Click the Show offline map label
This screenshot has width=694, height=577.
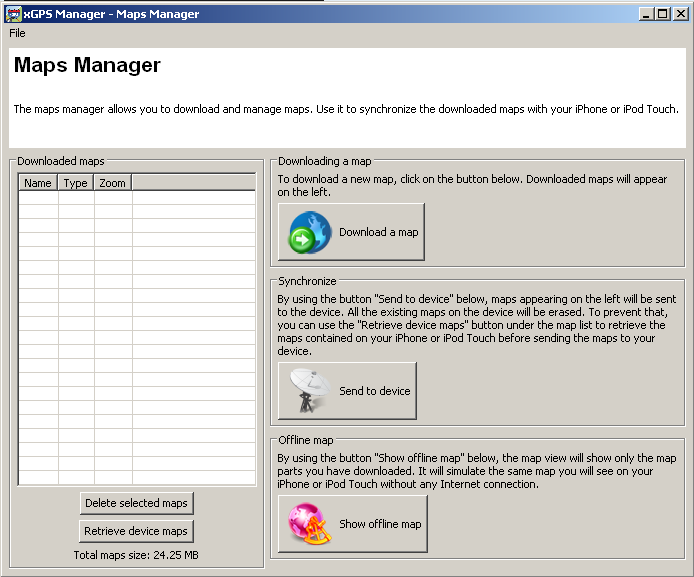pos(380,524)
